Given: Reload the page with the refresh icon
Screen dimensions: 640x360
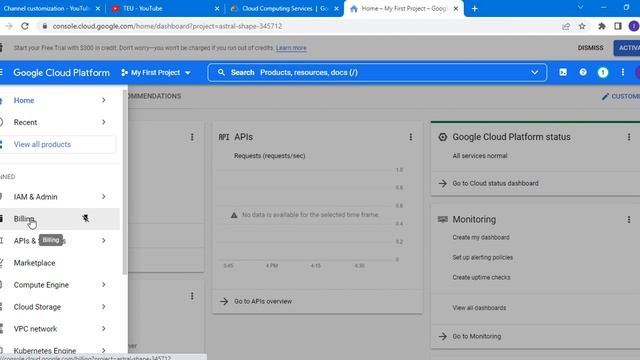Looking at the screenshot, I should 25,26.
